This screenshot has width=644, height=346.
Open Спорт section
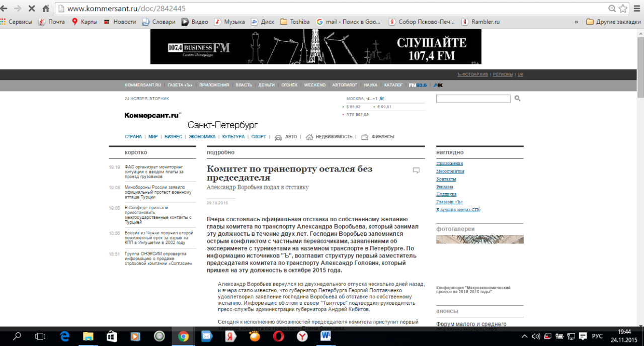(x=259, y=137)
